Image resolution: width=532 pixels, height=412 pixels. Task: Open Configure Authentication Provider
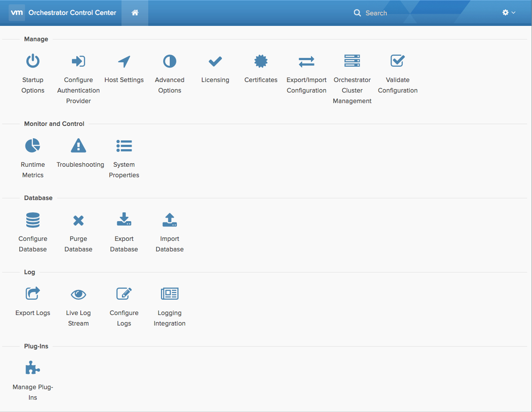79,61
